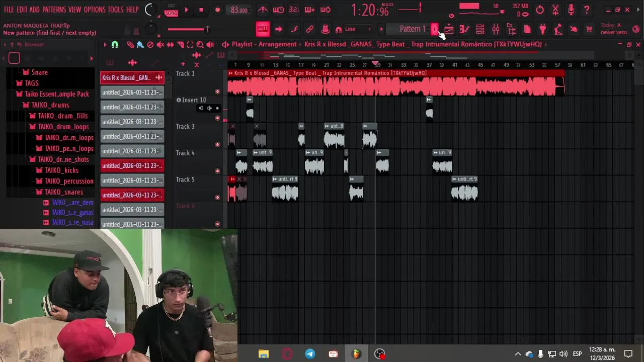Click the auto-scroll arrow icon
Image resolution: width=644 pixels, height=362 pixels.
(278, 29)
